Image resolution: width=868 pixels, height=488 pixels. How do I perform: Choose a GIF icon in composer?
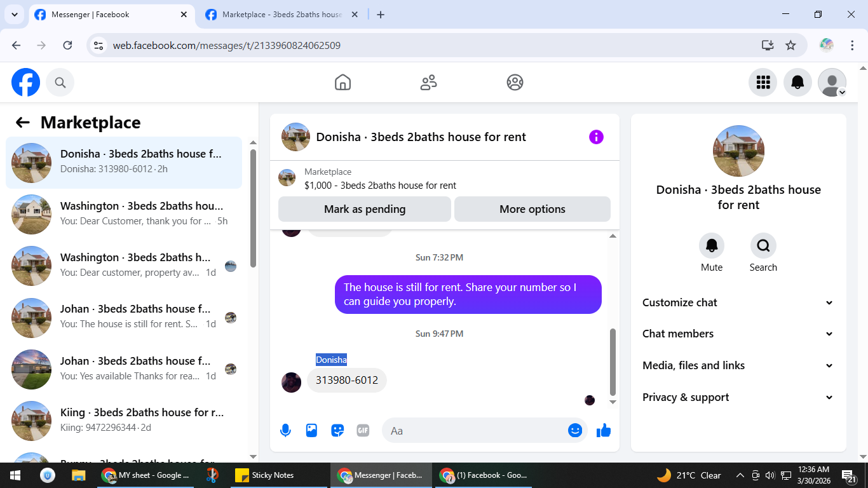click(363, 431)
